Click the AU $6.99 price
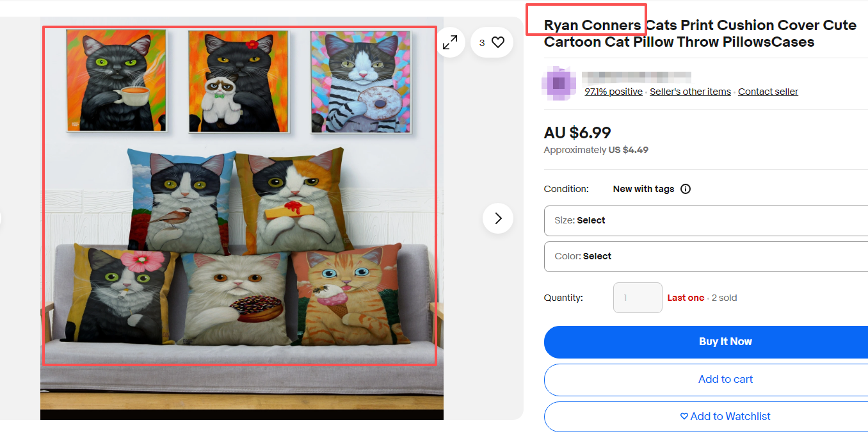 [577, 133]
